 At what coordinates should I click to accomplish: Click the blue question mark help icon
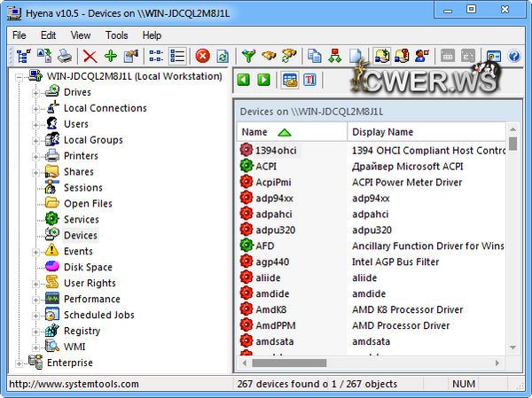coord(514,57)
